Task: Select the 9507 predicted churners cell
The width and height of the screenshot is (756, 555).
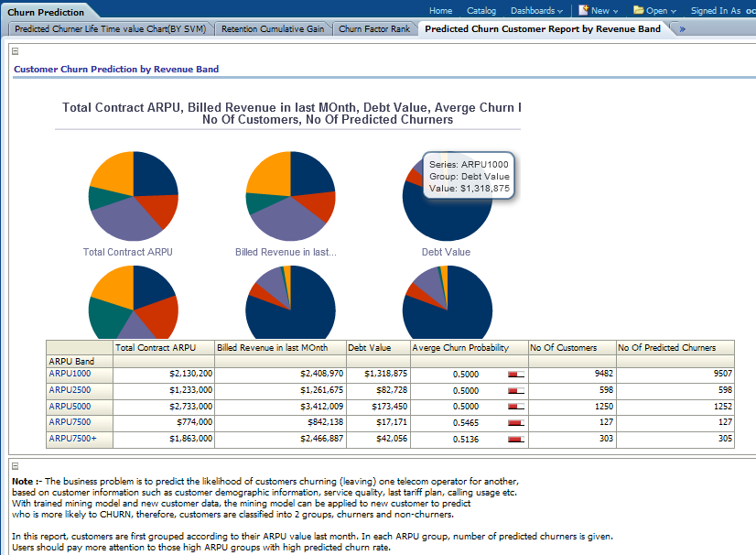Action: pos(675,374)
